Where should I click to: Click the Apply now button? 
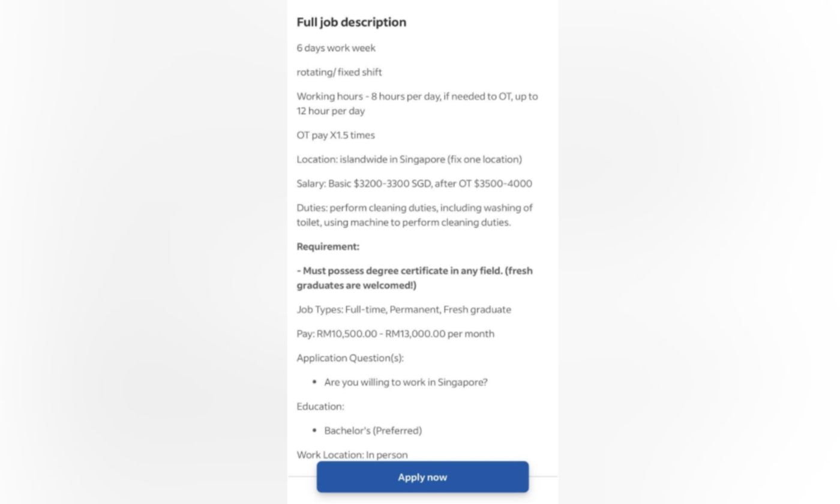[422, 477]
